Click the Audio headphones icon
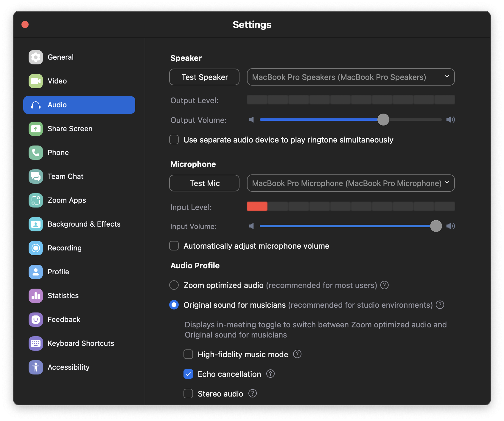 point(36,105)
